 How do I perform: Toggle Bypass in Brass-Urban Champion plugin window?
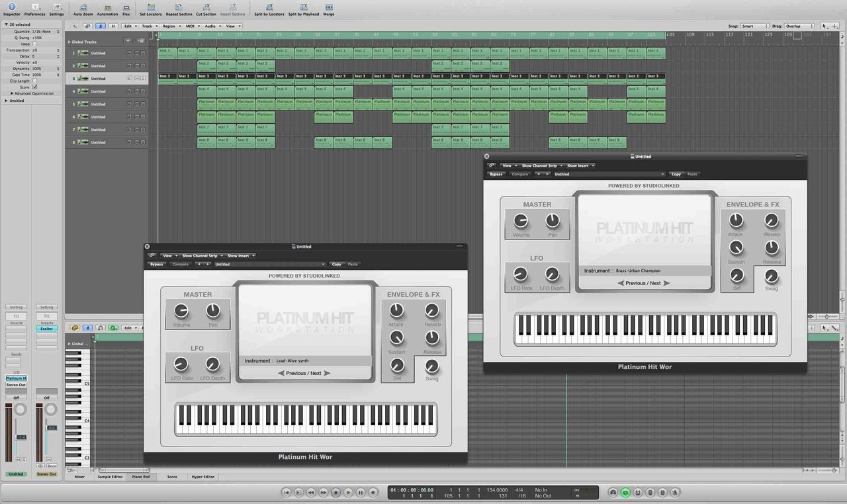click(496, 174)
